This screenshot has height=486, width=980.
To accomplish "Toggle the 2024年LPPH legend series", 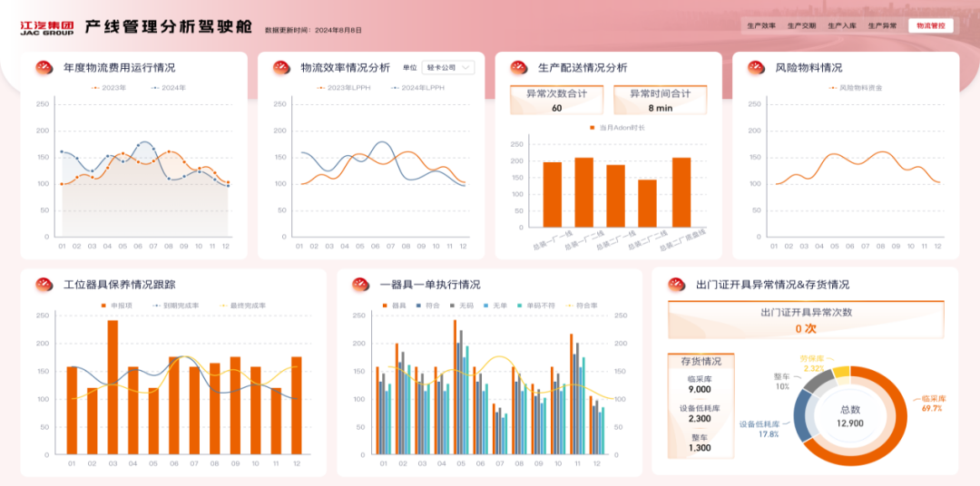I will [417, 88].
